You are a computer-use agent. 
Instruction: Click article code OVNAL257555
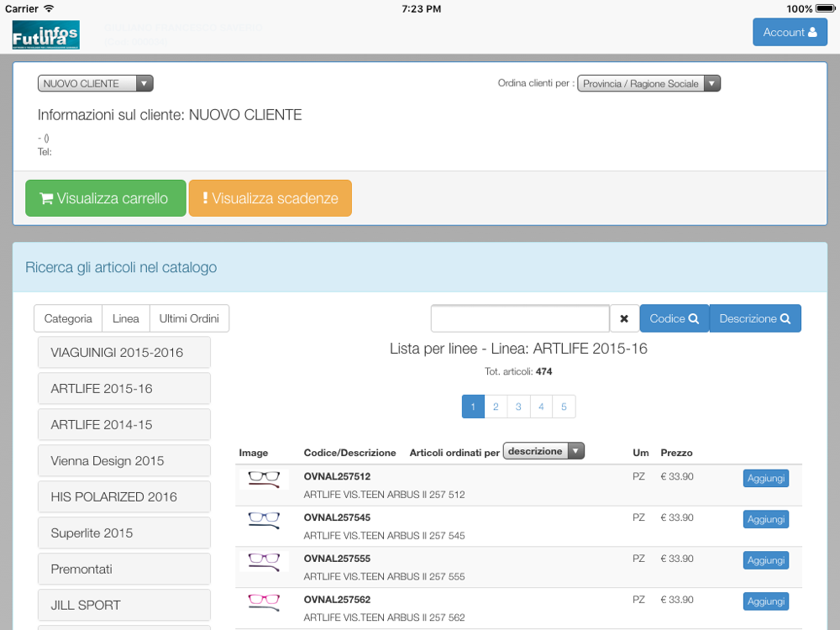(x=337, y=559)
